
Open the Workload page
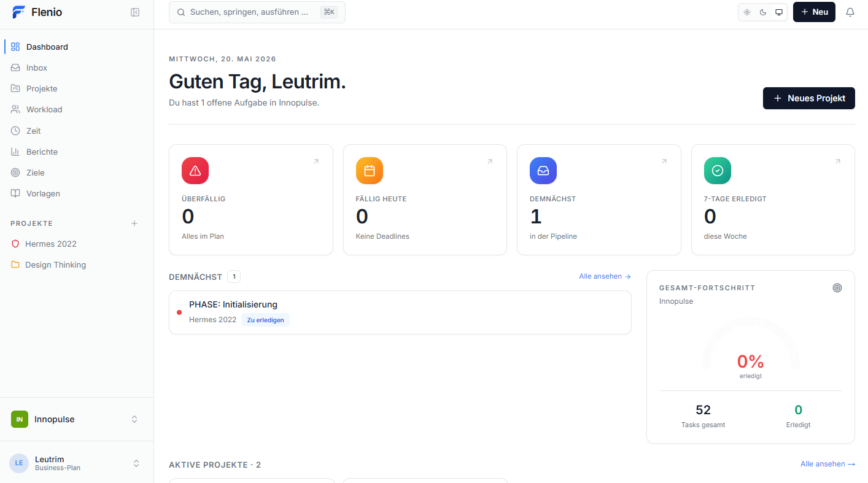pyautogui.click(x=77, y=109)
